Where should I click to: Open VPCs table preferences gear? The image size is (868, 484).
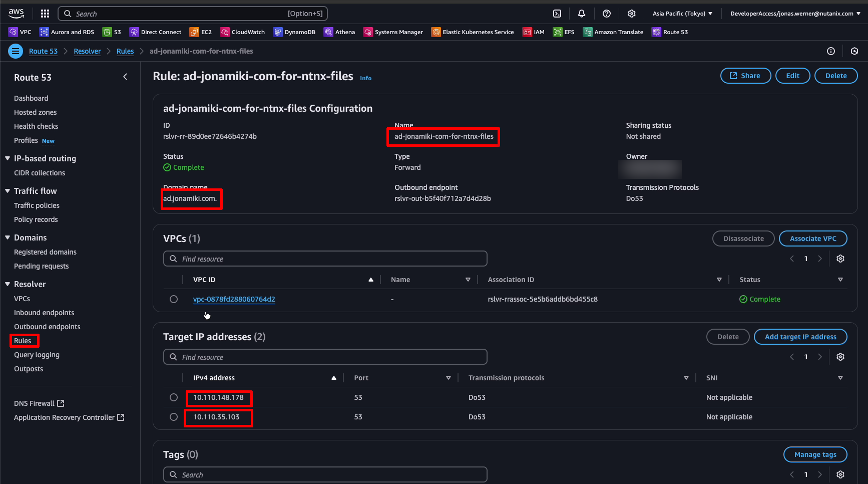coord(840,259)
